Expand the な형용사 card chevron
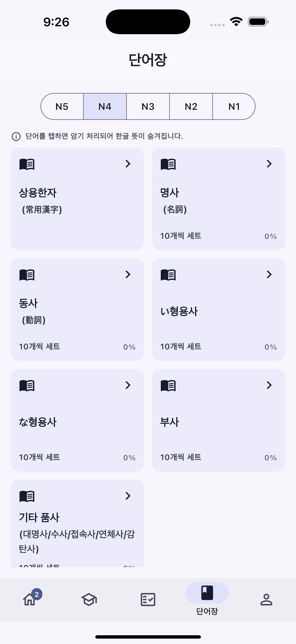Viewport: 296px width, 644px height. [128, 385]
